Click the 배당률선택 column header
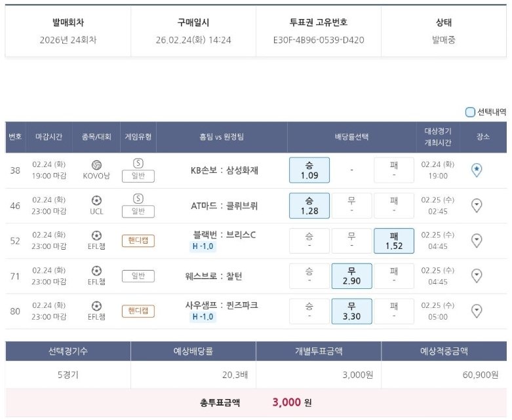Viewport: 512px width, 420px height. point(351,137)
